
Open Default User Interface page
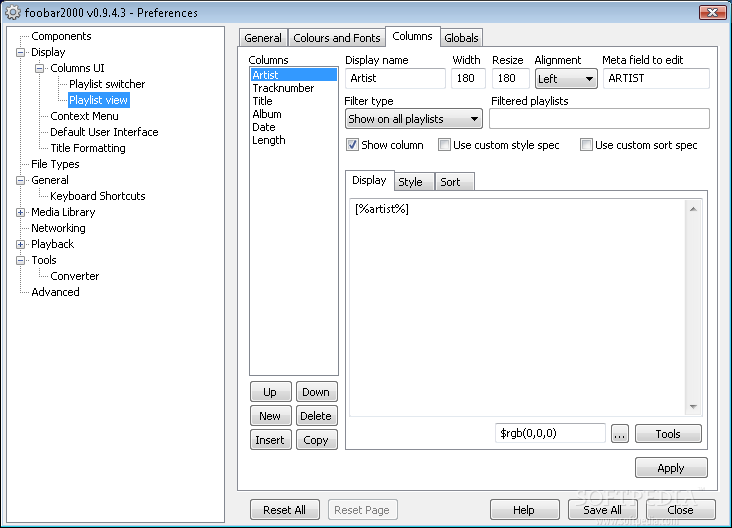104,132
